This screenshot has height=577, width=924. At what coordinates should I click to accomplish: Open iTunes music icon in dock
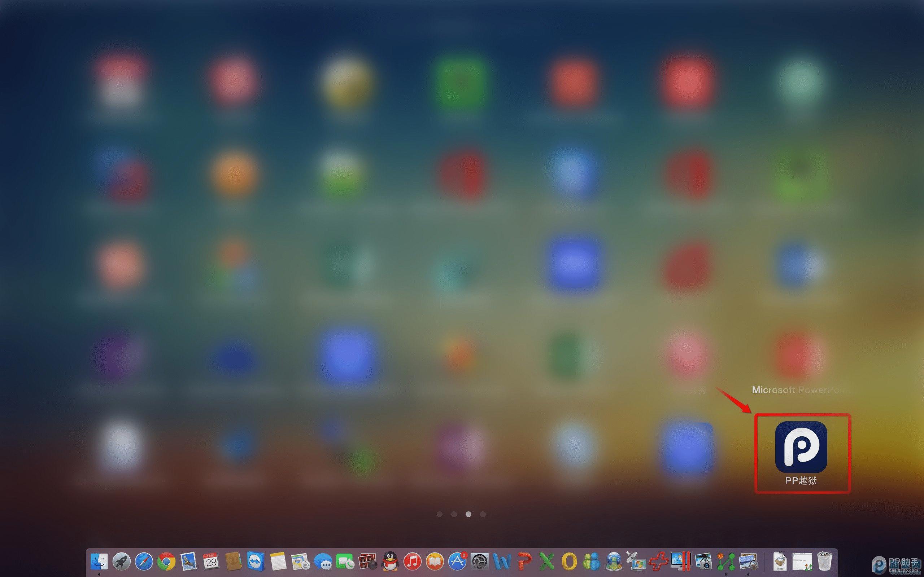(x=412, y=562)
